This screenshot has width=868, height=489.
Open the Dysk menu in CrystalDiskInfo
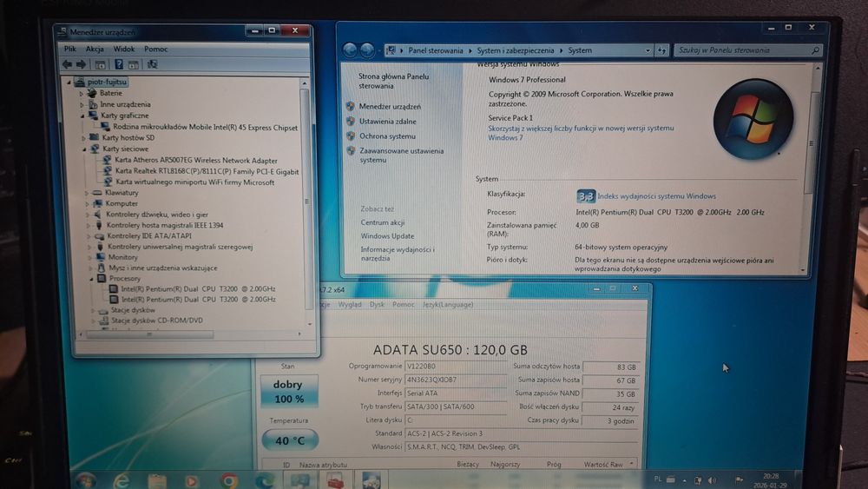(377, 305)
